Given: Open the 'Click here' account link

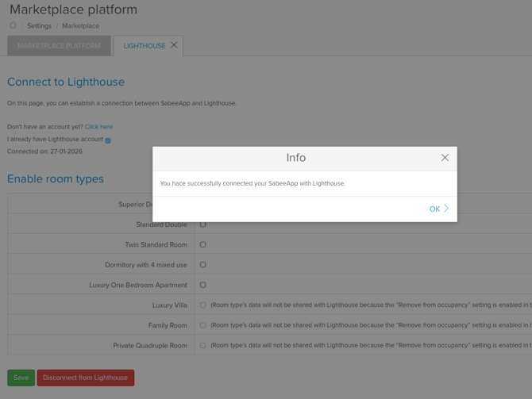Looking at the screenshot, I should [98, 127].
